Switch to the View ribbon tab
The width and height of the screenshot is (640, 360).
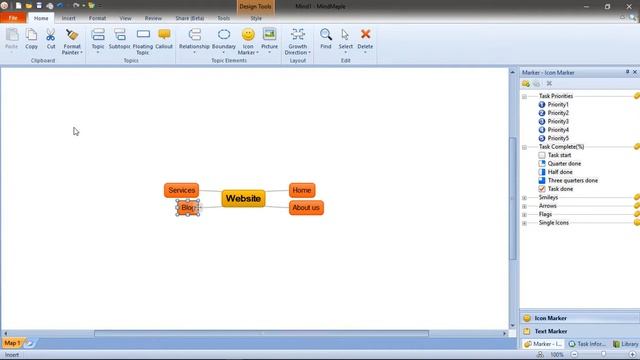coord(125,18)
